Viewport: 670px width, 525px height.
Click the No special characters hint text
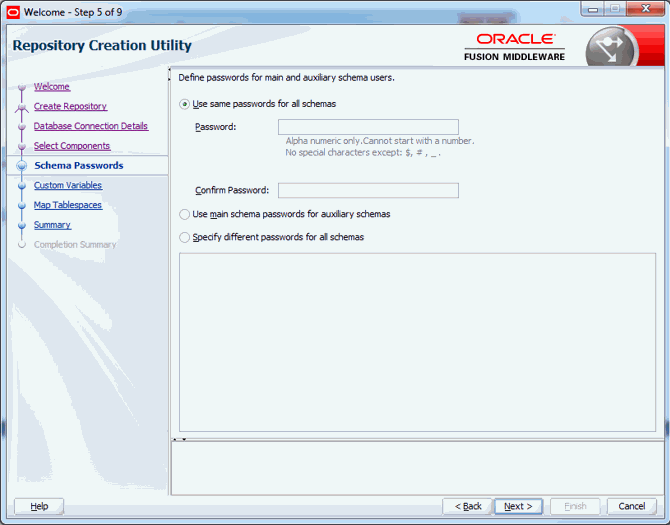point(363,153)
